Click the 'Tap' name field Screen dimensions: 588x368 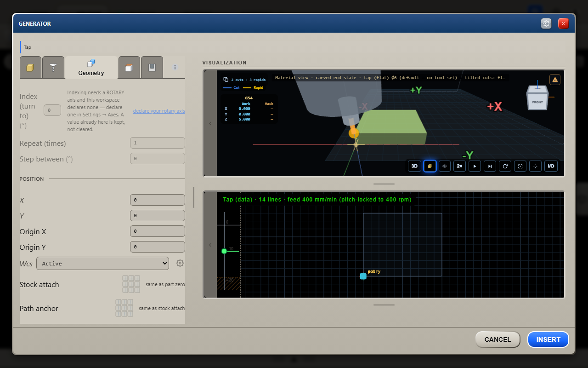[103, 47]
